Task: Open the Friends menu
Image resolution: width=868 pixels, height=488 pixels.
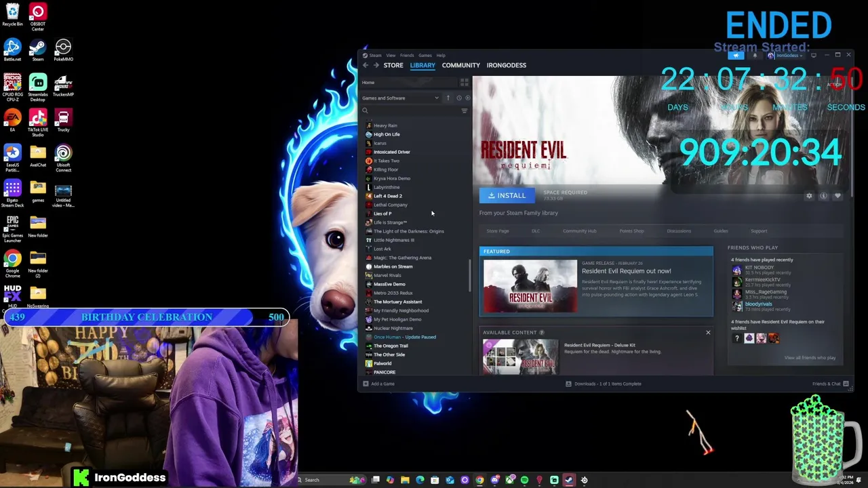Action: pos(407,56)
